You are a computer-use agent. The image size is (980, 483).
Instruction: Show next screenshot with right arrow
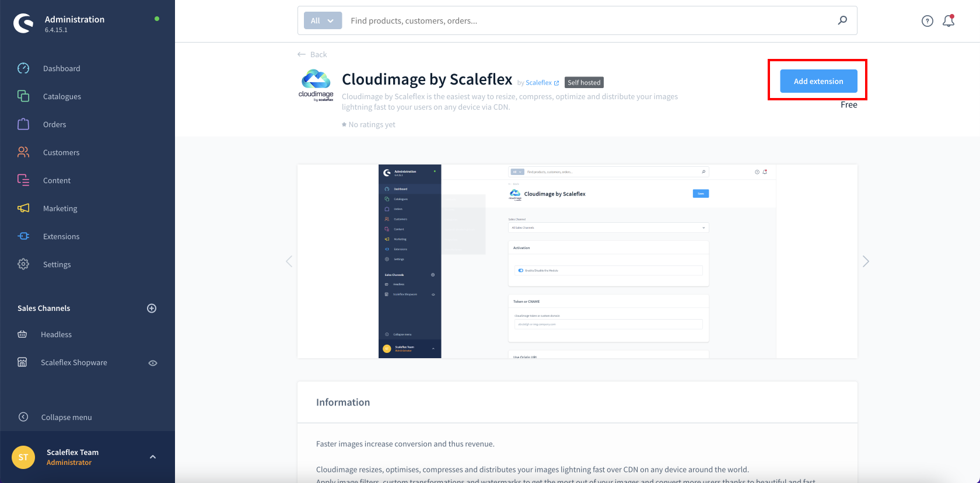tap(866, 261)
